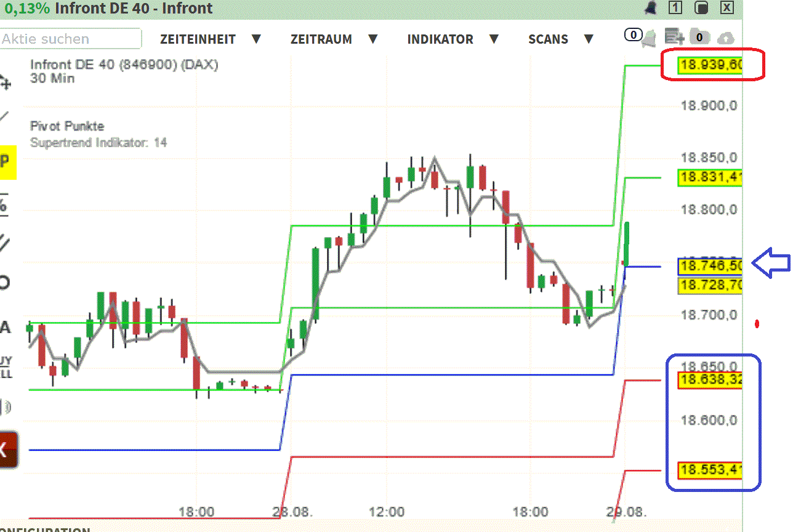Open the add-to-watchlist icon
The height and width of the screenshot is (532, 801).
(674, 38)
